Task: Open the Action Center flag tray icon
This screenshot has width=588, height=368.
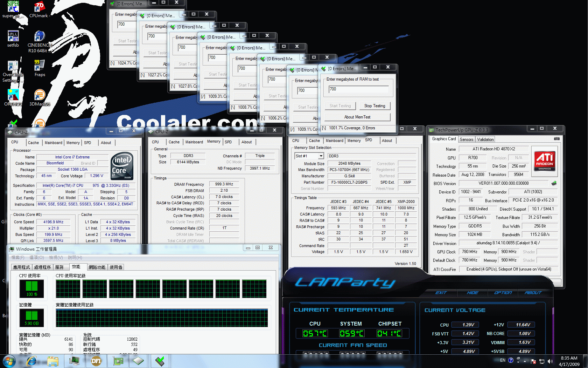Action: point(533,361)
